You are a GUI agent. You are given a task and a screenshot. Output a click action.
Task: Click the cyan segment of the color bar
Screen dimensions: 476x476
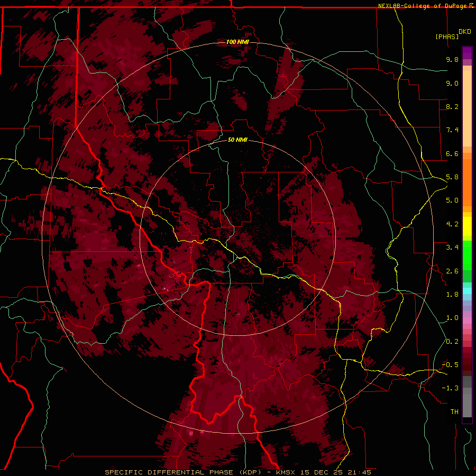(467, 291)
